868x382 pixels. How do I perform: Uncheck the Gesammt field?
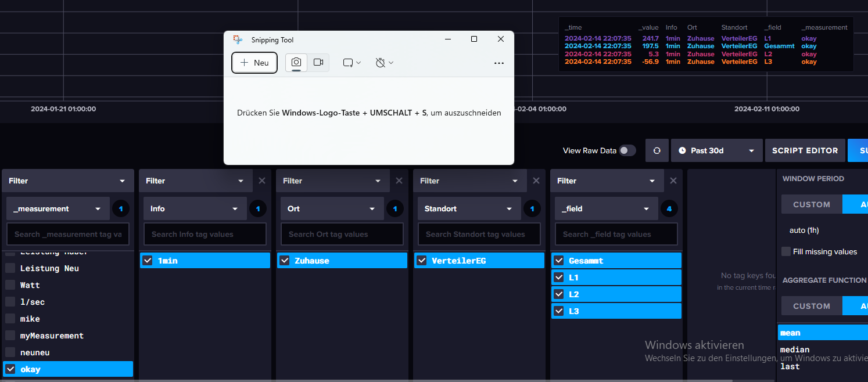[x=559, y=261]
